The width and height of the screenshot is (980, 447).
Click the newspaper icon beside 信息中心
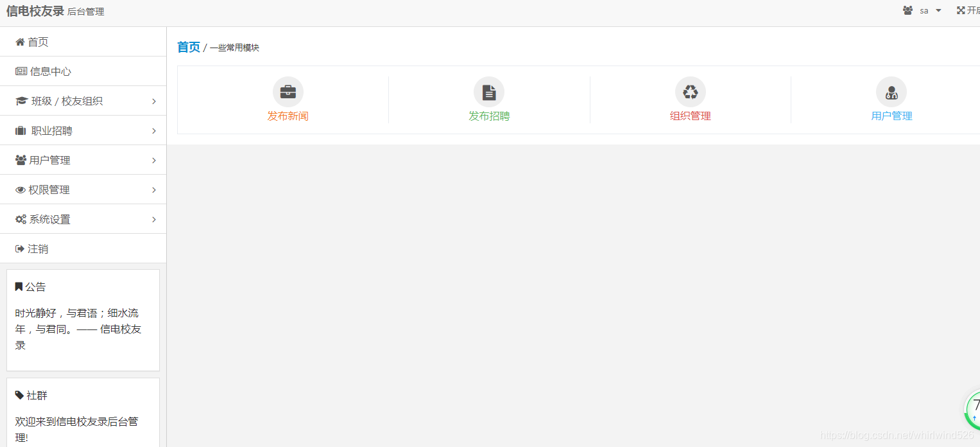tap(21, 71)
